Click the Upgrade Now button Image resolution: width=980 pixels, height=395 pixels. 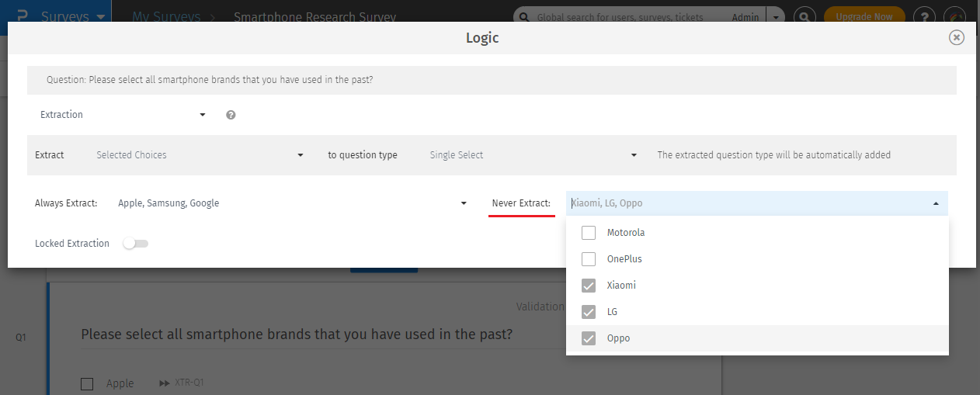(864, 16)
